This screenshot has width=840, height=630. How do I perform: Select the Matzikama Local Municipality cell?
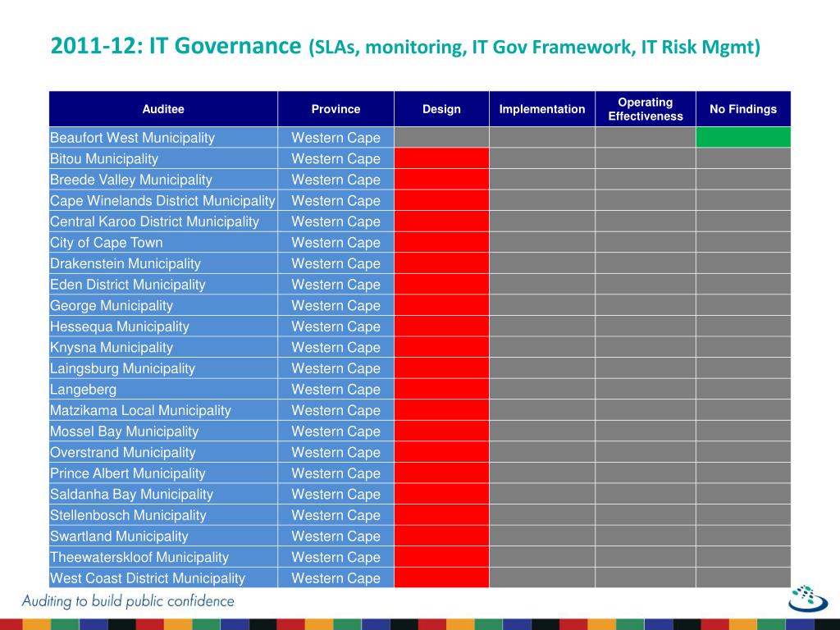(163, 410)
